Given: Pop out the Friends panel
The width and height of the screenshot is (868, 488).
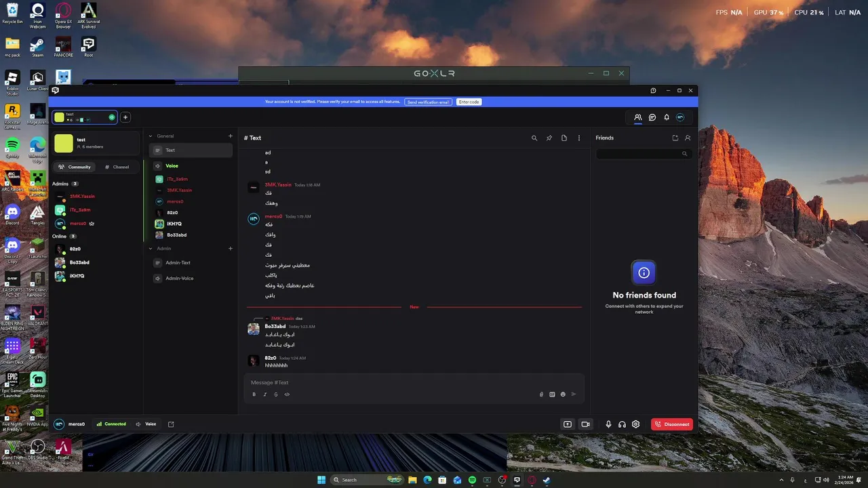Looking at the screenshot, I should coord(675,138).
